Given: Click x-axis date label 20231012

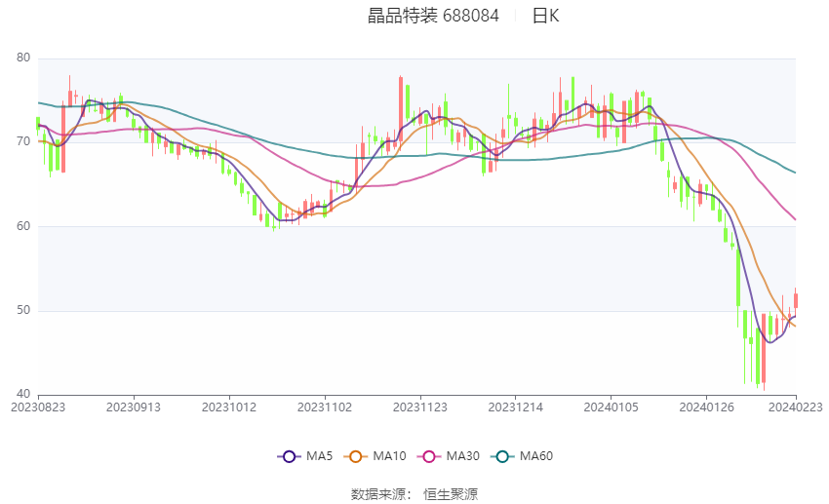Looking at the screenshot, I should 229,407.
